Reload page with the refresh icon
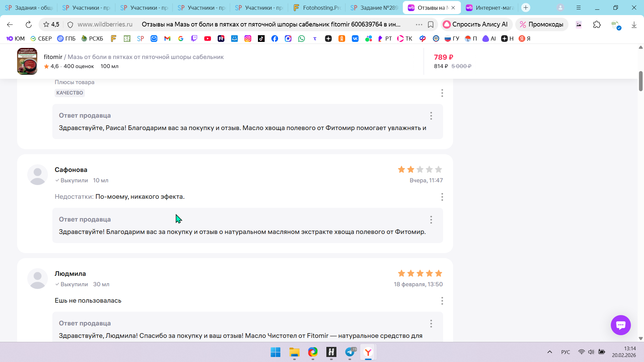The height and width of the screenshot is (362, 644). tap(29, 24)
